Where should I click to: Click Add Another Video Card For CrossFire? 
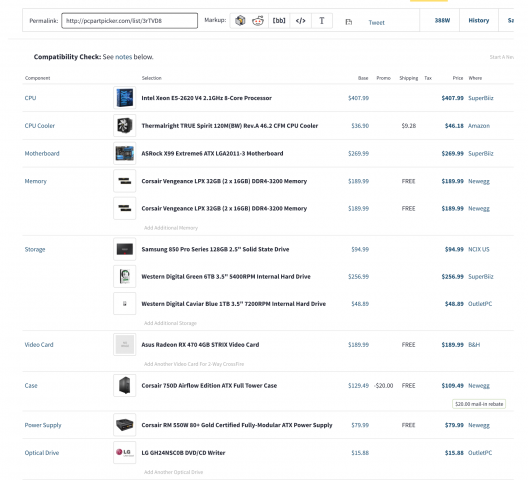point(194,364)
